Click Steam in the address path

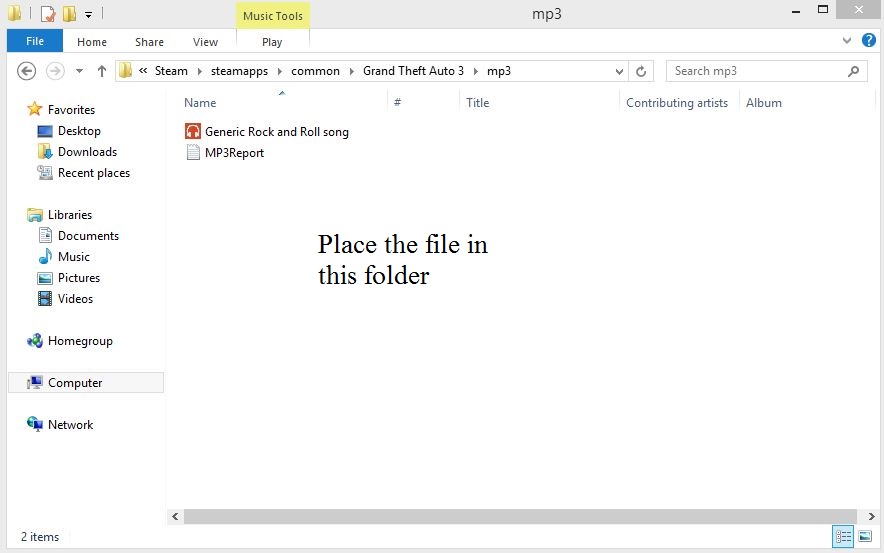171,71
